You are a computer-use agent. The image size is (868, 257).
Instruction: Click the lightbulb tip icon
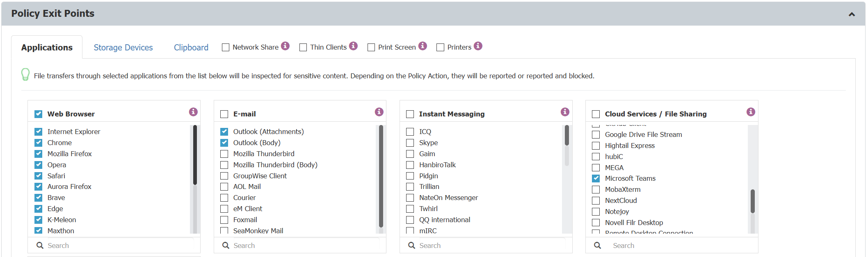25,75
